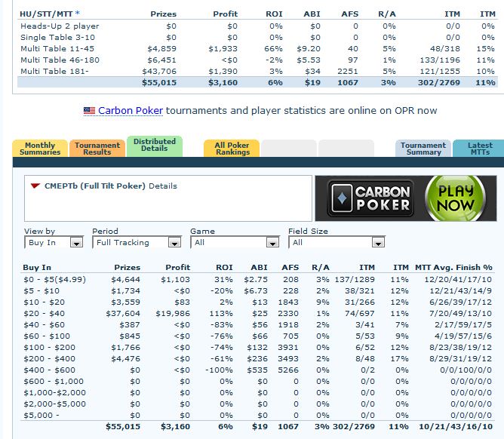The width and height of the screenshot is (504, 439).
Task: Click the $40 - $60 buy-in row
Action: point(257,324)
